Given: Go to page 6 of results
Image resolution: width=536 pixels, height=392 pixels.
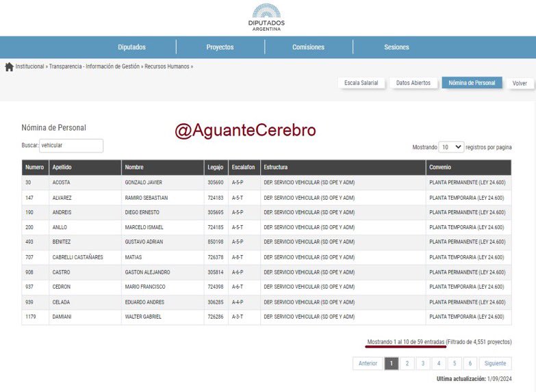Looking at the screenshot, I should coord(470,363).
